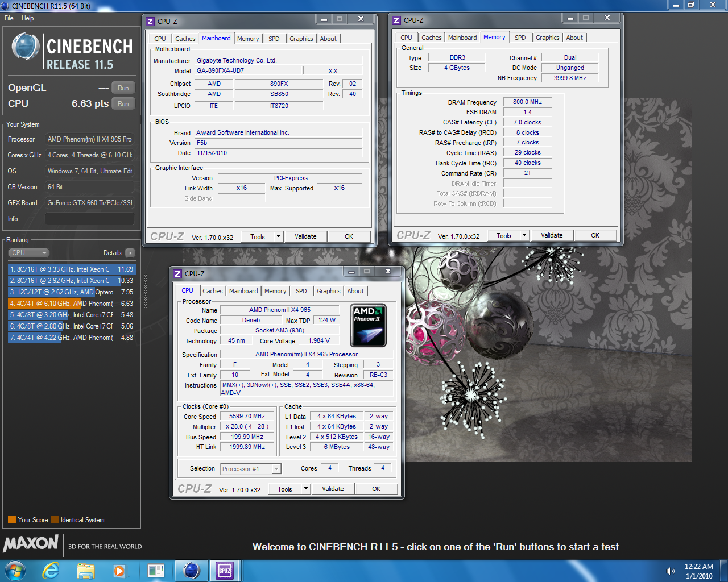Open Caches tab in CPU window
This screenshot has width=728, height=582.
pyautogui.click(x=213, y=291)
